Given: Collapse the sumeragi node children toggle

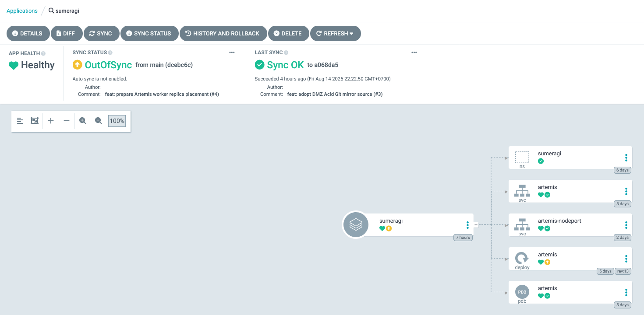Looking at the screenshot, I should coord(476,225).
